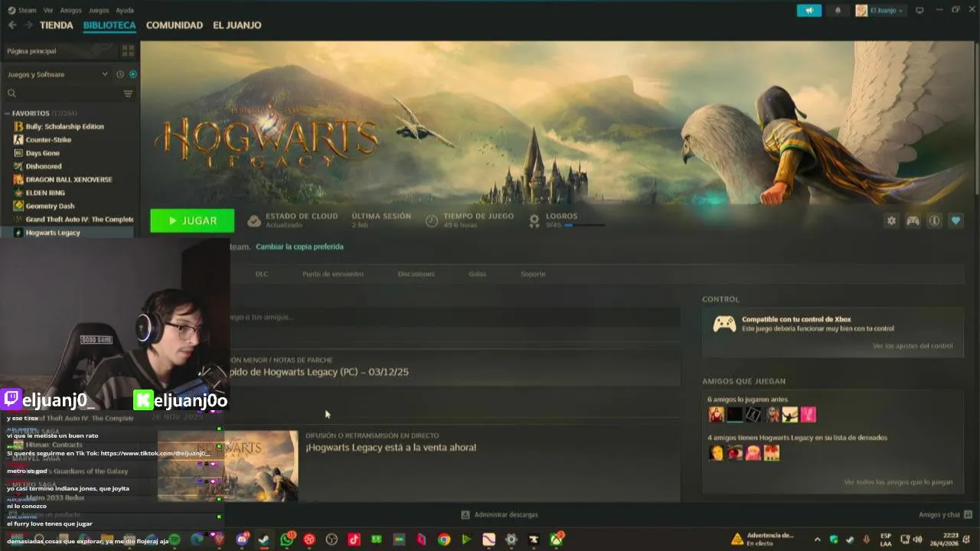The width and height of the screenshot is (980, 551).
Task: Select DRAGON BALL XENOVERSE in the list
Action: pyautogui.click(x=69, y=180)
